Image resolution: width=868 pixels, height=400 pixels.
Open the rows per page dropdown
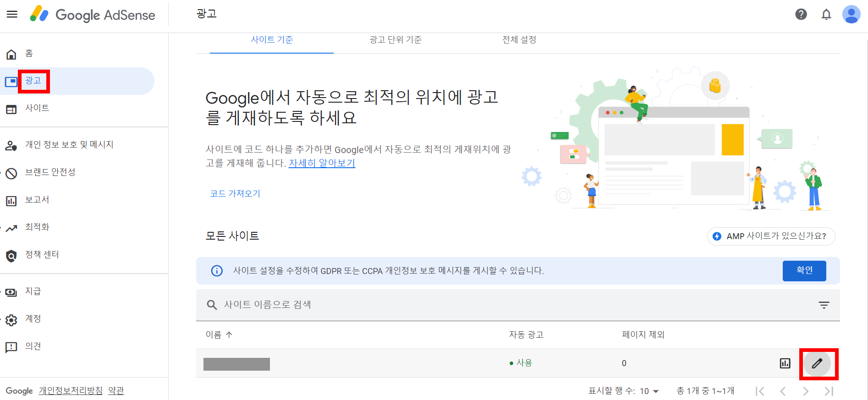(x=649, y=391)
